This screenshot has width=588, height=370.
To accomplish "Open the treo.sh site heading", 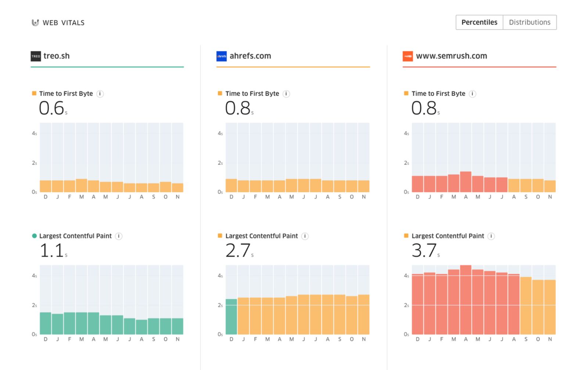I will [57, 56].
